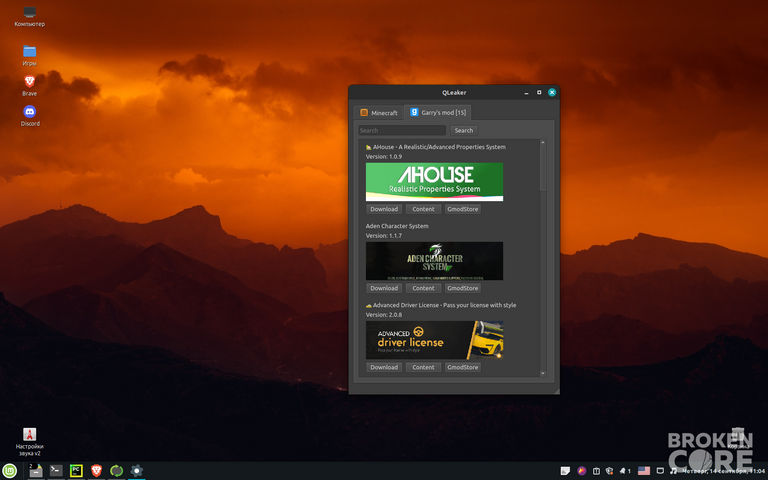
Task: Click the list scrollbar down arrow
Action: coord(543,373)
